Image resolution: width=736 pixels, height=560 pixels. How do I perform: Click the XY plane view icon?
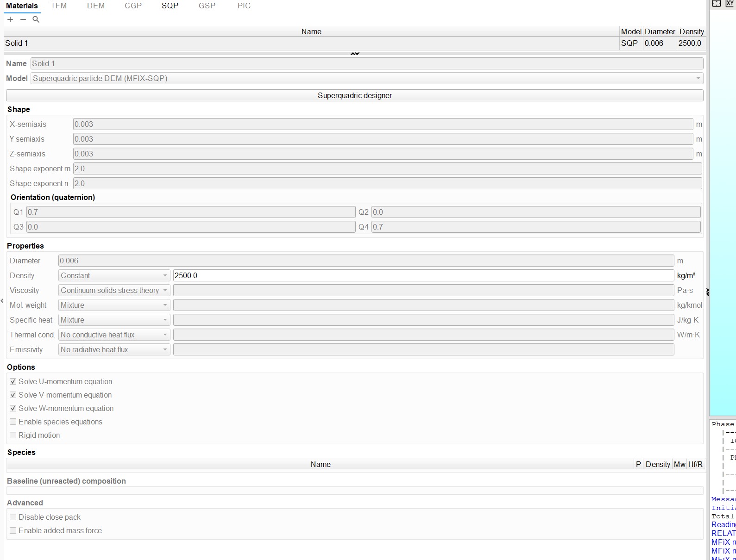click(x=730, y=4)
